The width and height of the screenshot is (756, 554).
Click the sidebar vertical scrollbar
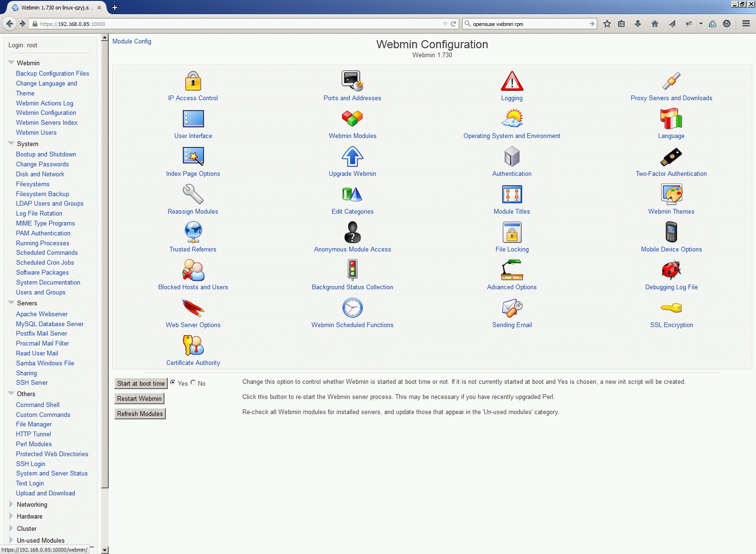105,265
